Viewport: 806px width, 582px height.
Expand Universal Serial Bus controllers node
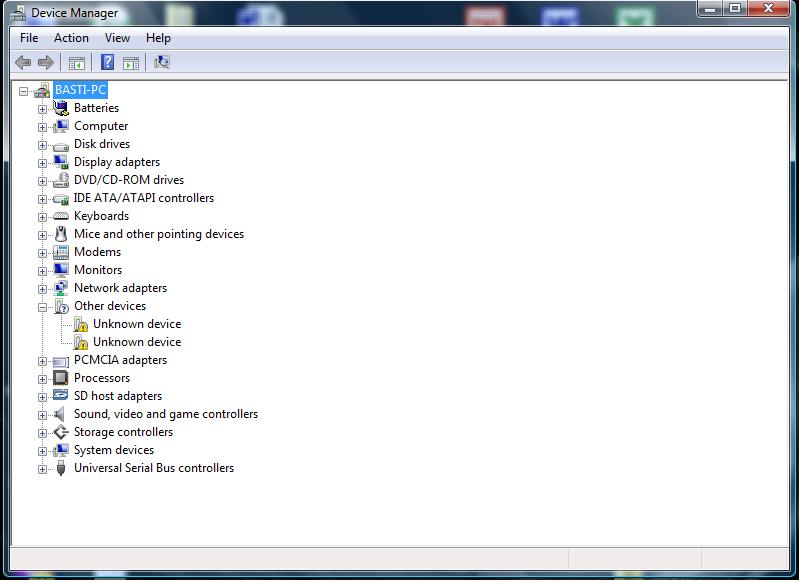[42, 469]
